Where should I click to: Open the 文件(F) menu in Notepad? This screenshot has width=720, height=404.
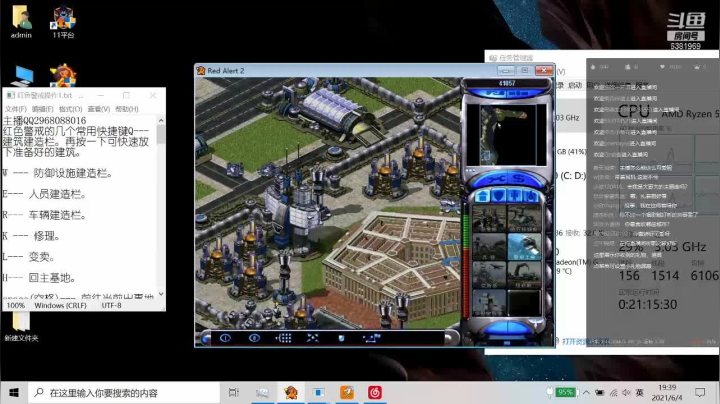click(x=16, y=109)
